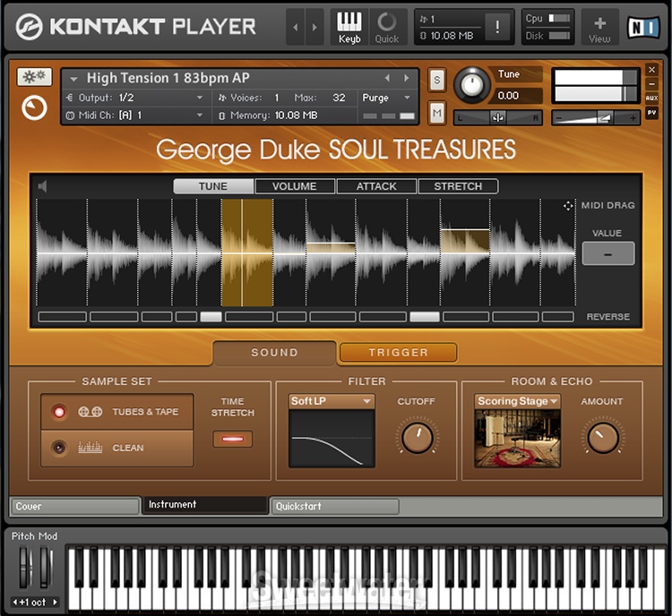
Task: Click the Mod wheel
Action: (46, 567)
